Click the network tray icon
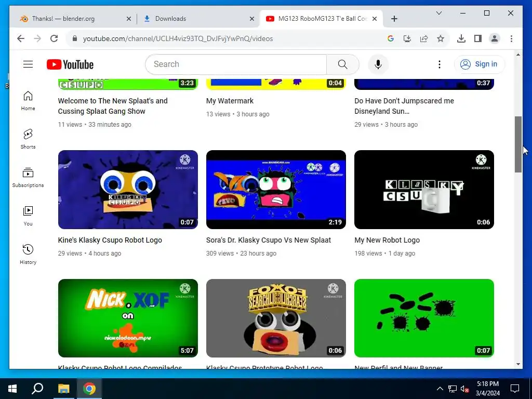Image resolution: width=532 pixels, height=399 pixels. [x=453, y=389]
